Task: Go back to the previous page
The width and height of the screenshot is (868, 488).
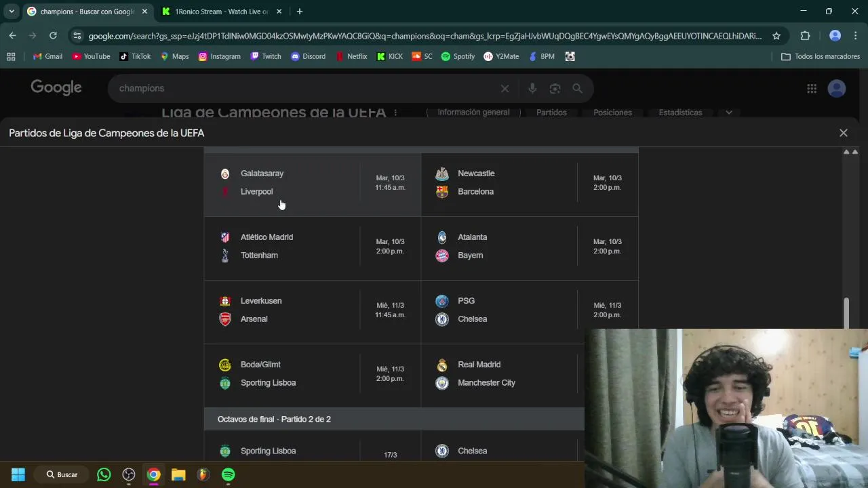Action: pos(12,36)
